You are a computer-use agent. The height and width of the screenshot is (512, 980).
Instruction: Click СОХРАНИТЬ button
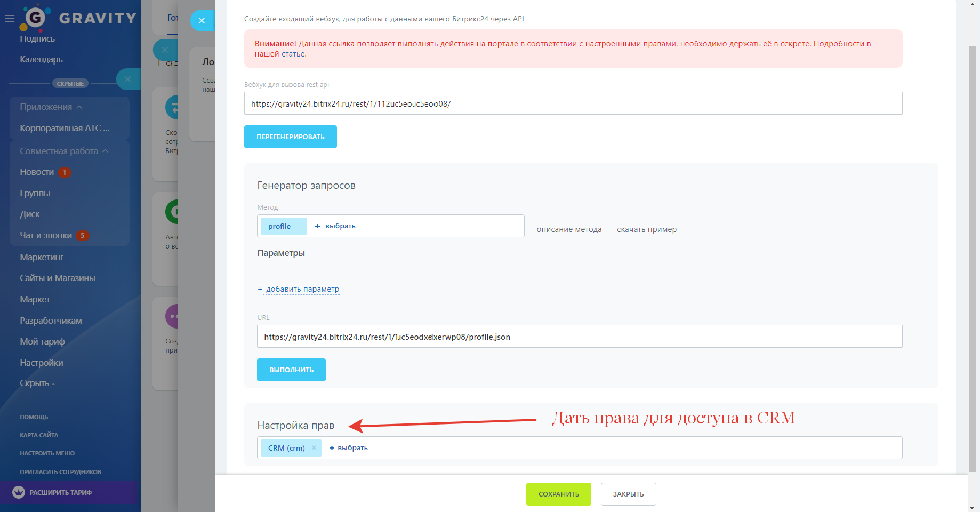coord(559,494)
